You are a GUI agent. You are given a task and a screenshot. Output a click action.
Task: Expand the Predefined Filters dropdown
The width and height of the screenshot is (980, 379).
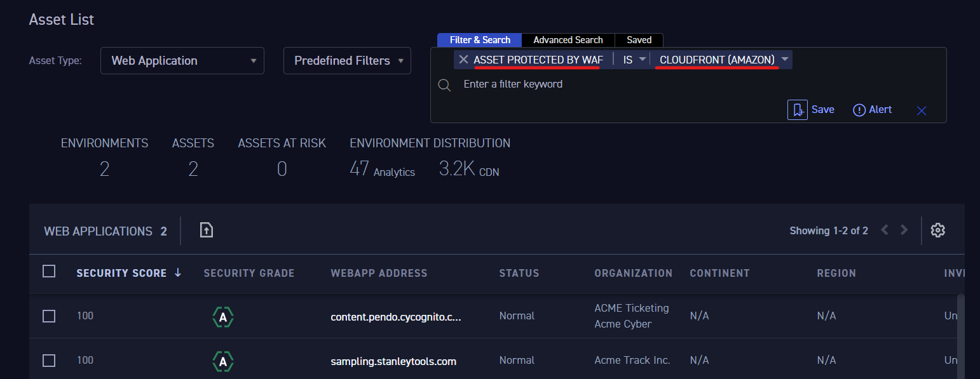(347, 61)
